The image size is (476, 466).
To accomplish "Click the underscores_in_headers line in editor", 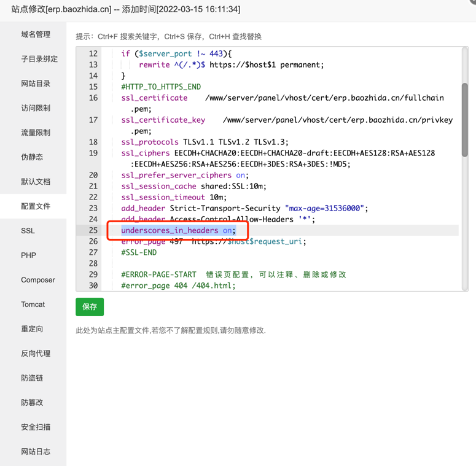I will (178, 230).
